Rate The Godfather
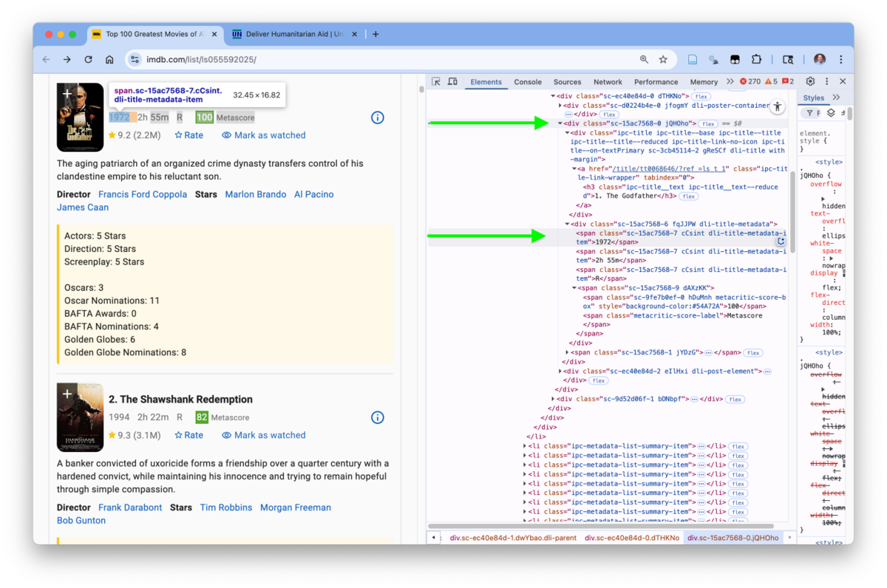Image resolution: width=887 pixels, height=588 pixels. tap(188, 135)
